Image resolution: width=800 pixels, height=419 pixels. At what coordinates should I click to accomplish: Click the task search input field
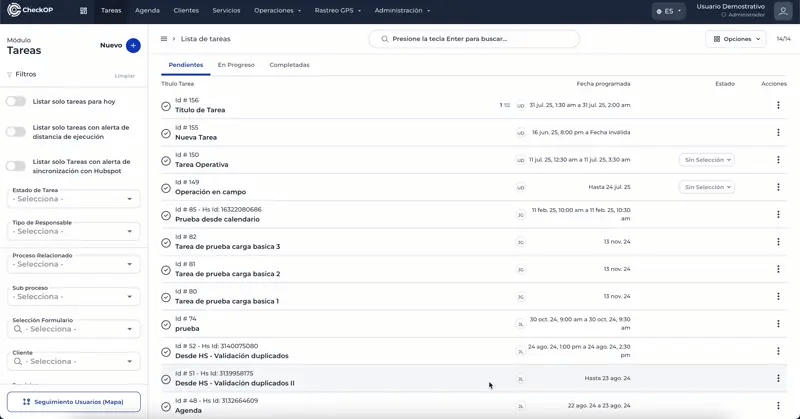tap(474, 39)
